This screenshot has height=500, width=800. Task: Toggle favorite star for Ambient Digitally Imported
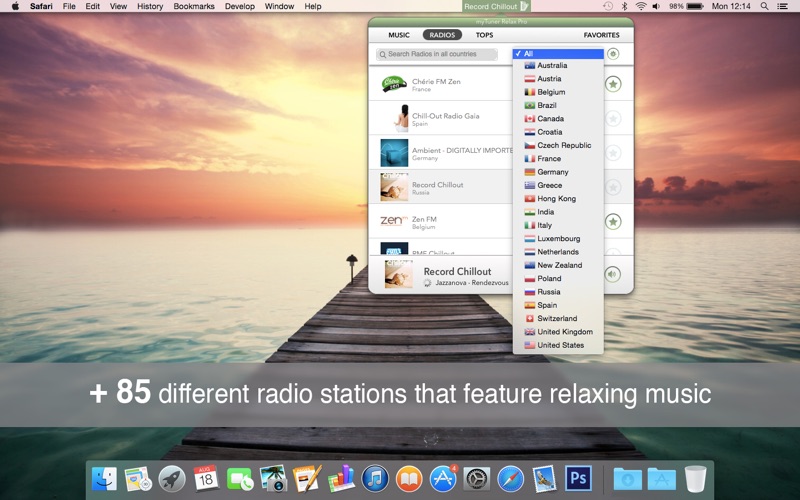[613, 153]
